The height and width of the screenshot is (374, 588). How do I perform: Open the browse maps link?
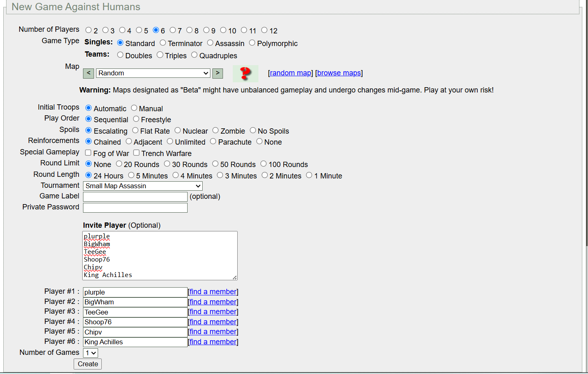[x=339, y=73]
